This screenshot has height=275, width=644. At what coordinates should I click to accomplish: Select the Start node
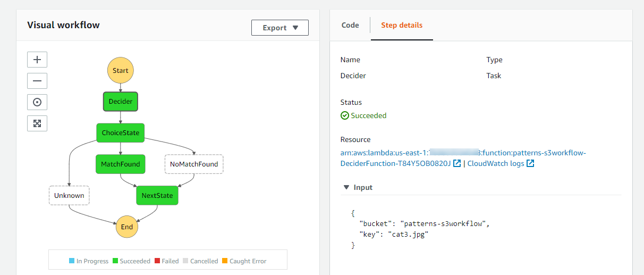(x=121, y=70)
